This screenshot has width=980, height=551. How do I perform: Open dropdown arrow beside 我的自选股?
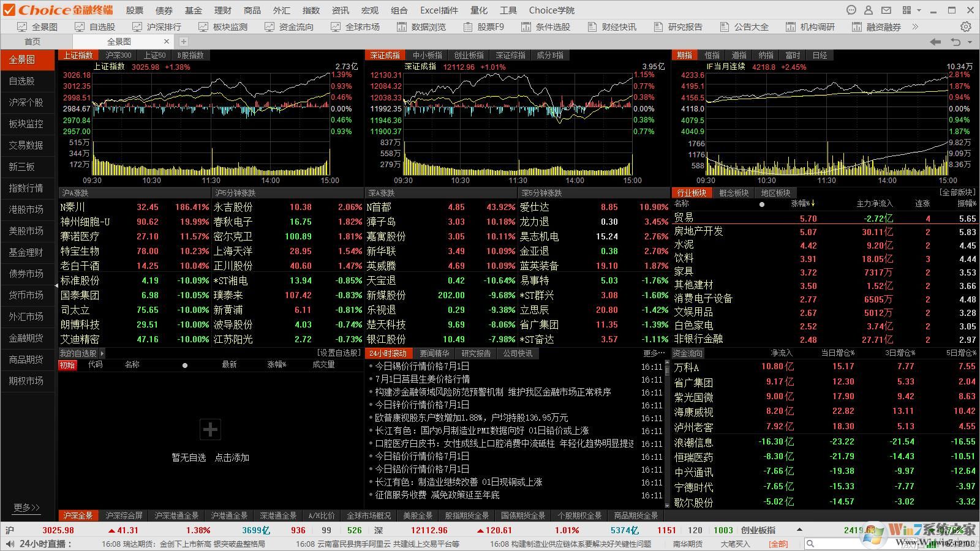pos(102,353)
